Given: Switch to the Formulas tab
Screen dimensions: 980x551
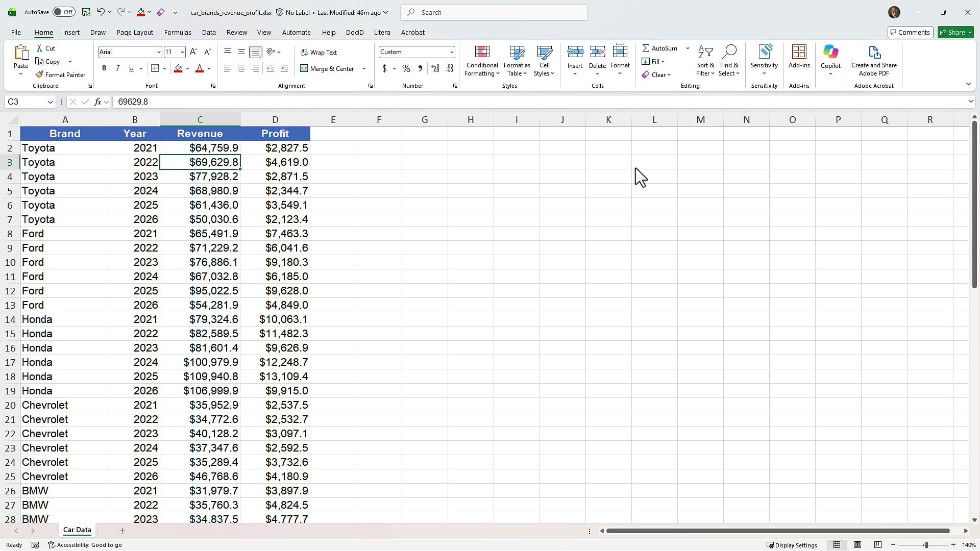Looking at the screenshot, I should coord(178,32).
